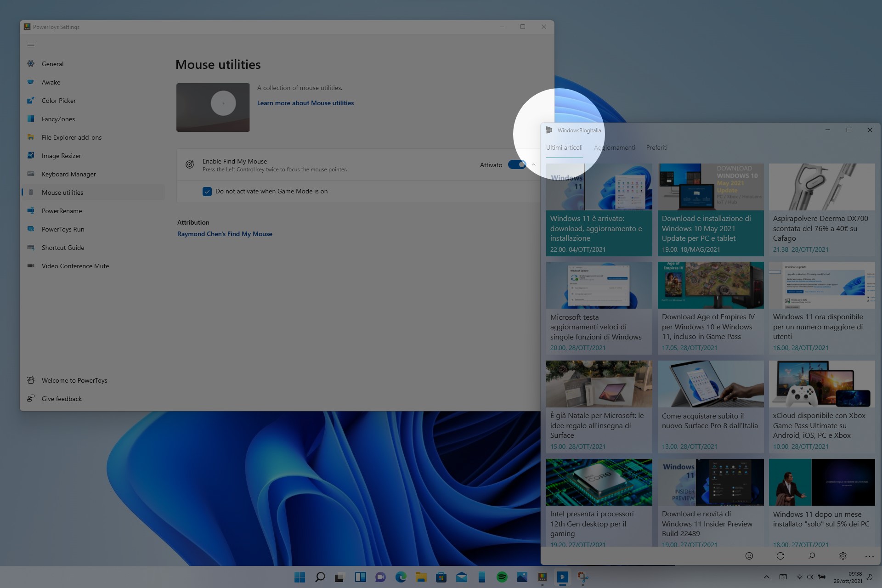This screenshot has width=882, height=588.
Task: Open Photos app from taskbar
Action: [522, 577]
